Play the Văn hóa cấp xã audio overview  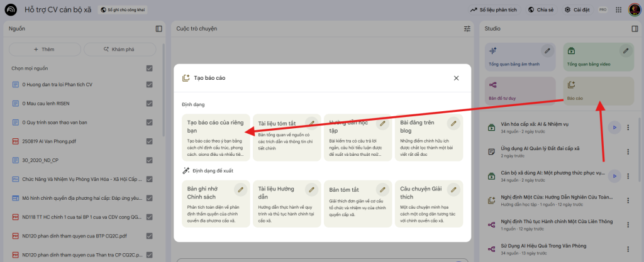[x=614, y=128]
